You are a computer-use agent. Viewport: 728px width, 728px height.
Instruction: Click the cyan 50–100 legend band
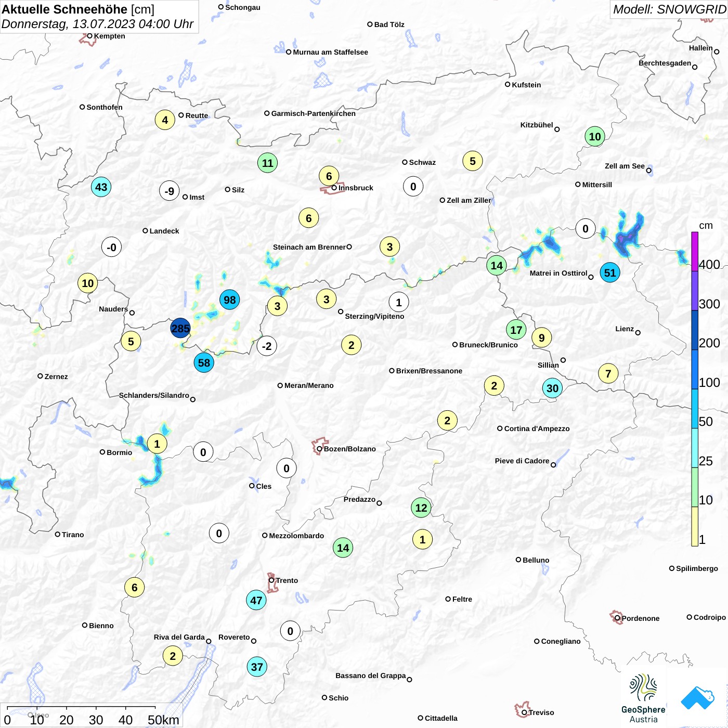(695, 409)
